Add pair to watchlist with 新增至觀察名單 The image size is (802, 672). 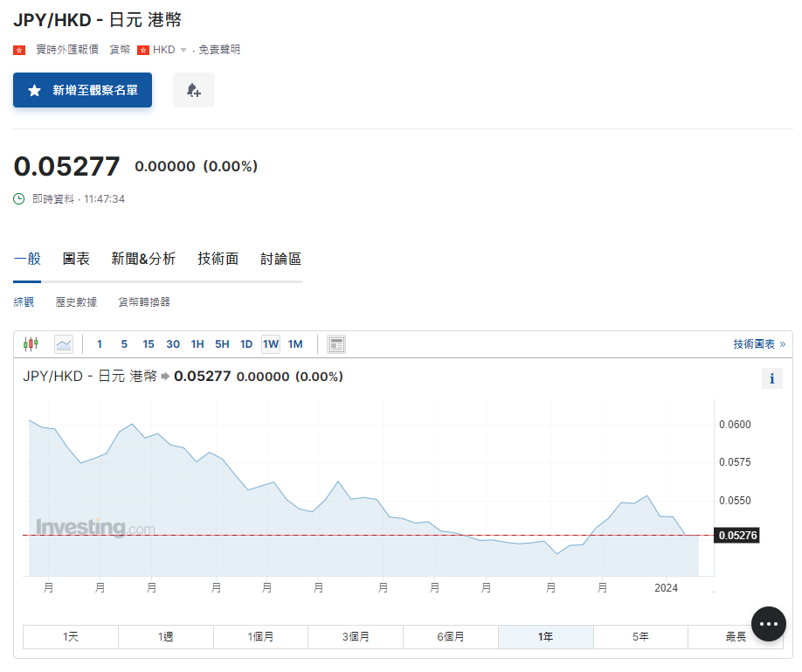tap(82, 91)
